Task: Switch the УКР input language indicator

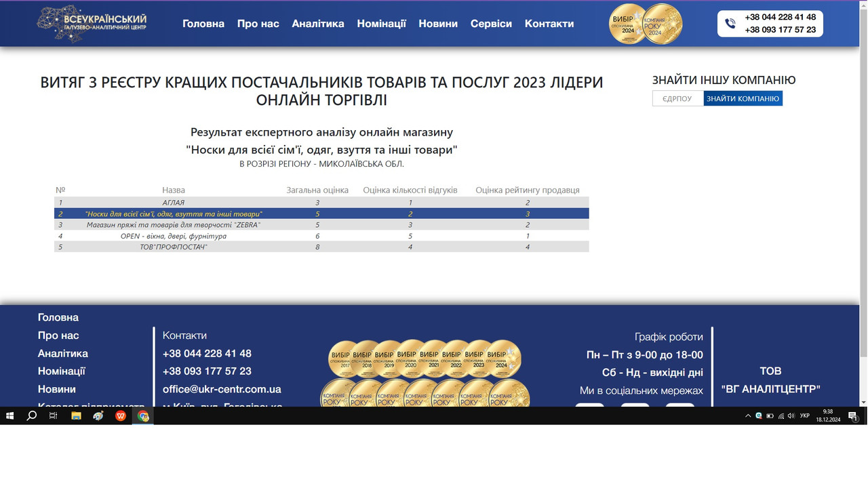Action: coord(805,415)
